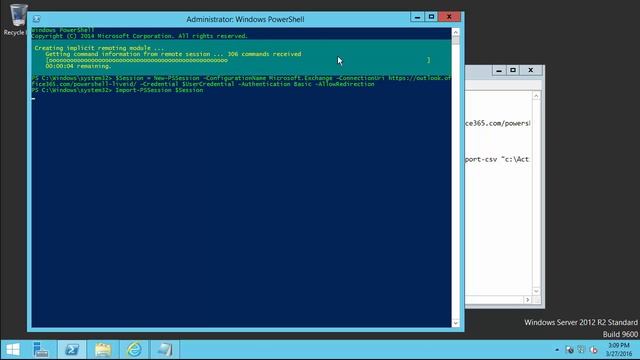Click the '00:00:04 remaining.' text
Image resolution: width=640 pixels, height=360 pixels.
point(78,66)
